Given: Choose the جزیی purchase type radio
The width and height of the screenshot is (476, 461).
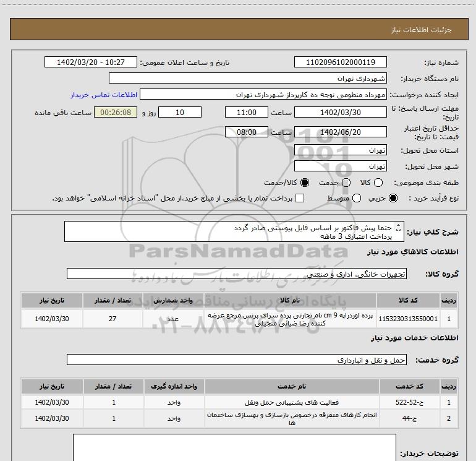Looking at the screenshot, I should (393, 198).
